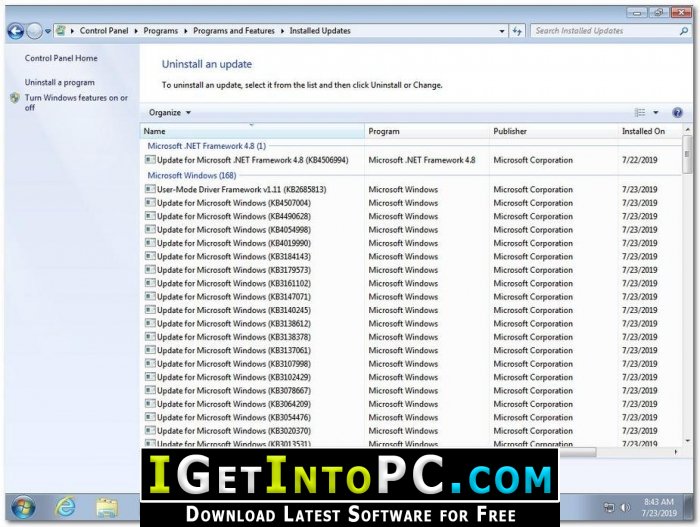Select Control Panel in the breadcrumb

coord(104,31)
